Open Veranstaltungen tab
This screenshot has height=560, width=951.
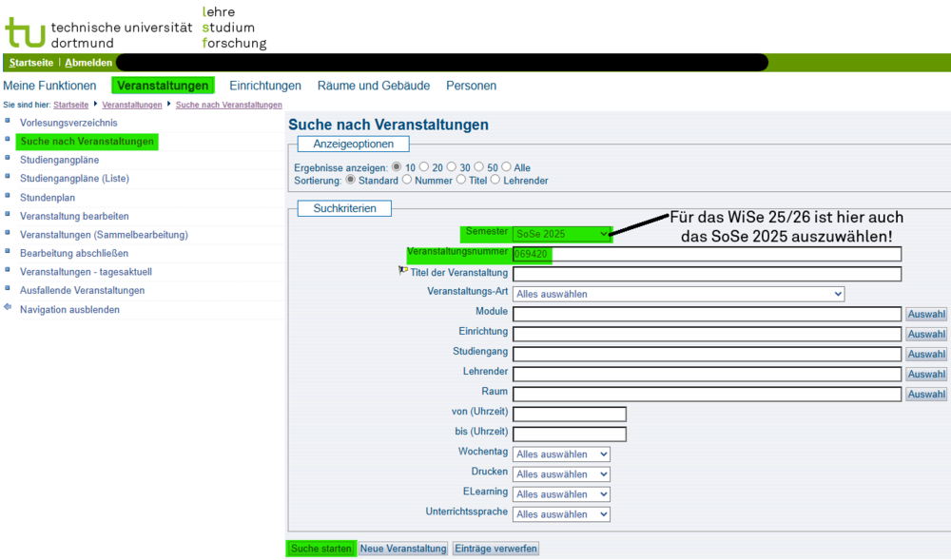click(x=164, y=86)
